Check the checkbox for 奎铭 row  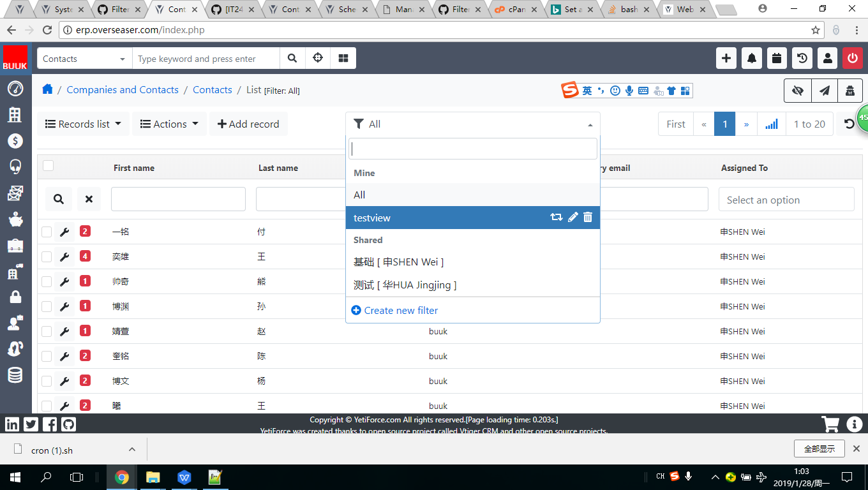point(47,356)
